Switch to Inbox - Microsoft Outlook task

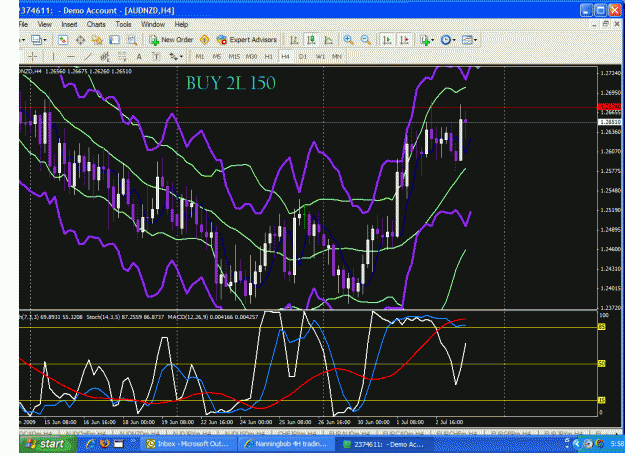189,444
